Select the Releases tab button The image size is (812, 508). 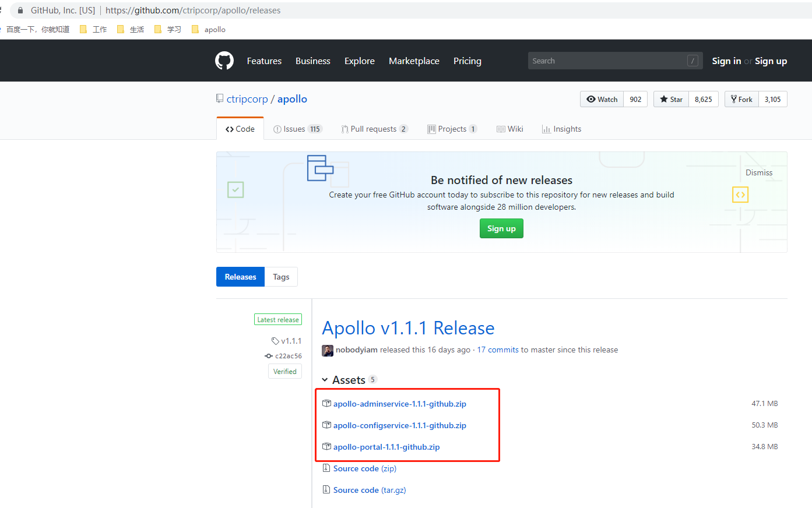(240, 277)
